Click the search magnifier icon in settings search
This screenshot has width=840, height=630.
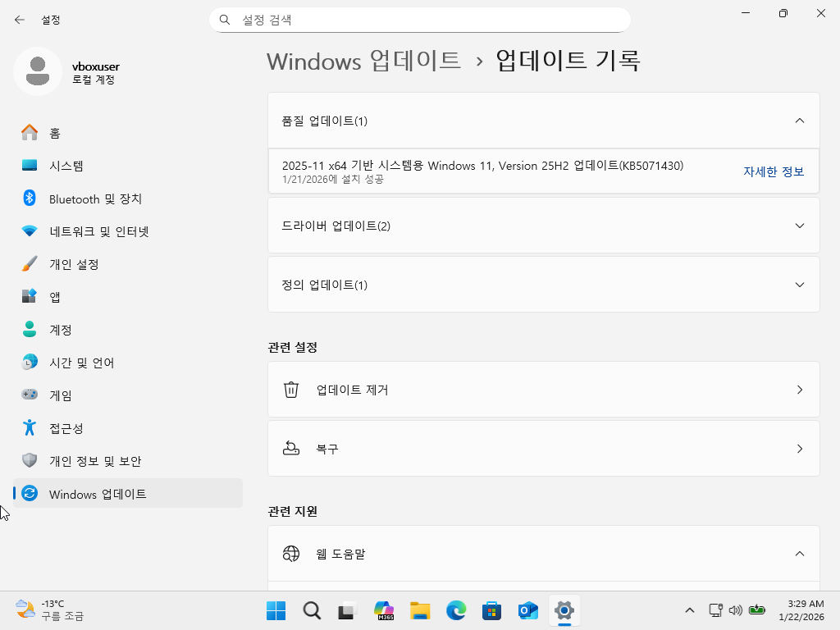pyautogui.click(x=225, y=20)
